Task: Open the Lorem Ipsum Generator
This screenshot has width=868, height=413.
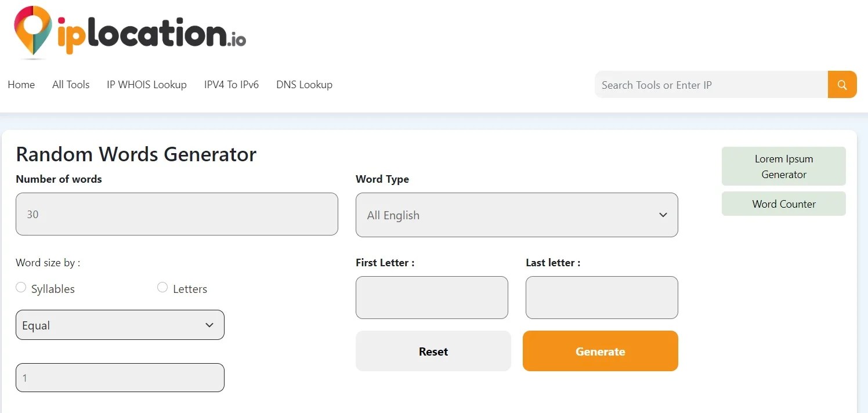Action: (783, 166)
